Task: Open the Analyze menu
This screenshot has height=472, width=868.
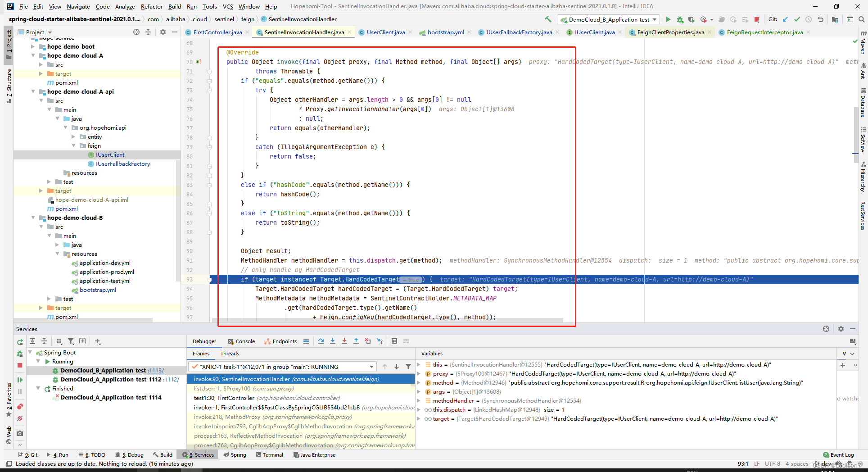Action: pyautogui.click(x=125, y=6)
